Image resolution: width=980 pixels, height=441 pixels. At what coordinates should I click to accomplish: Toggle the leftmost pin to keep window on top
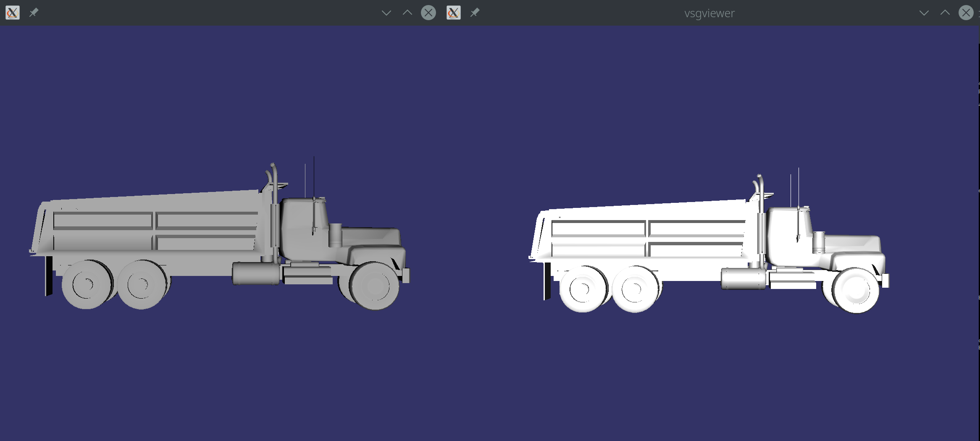[34, 12]
